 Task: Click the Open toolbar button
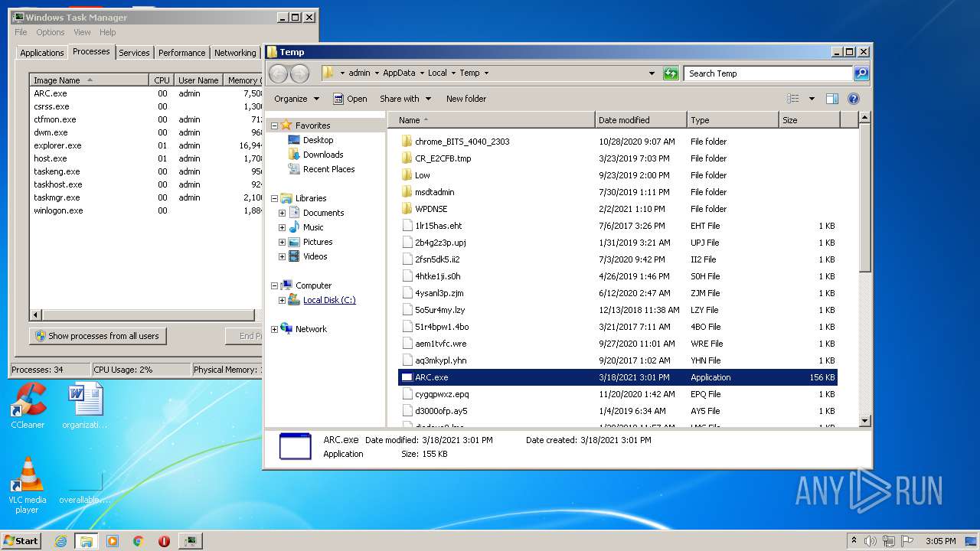(x=350, y=99)
